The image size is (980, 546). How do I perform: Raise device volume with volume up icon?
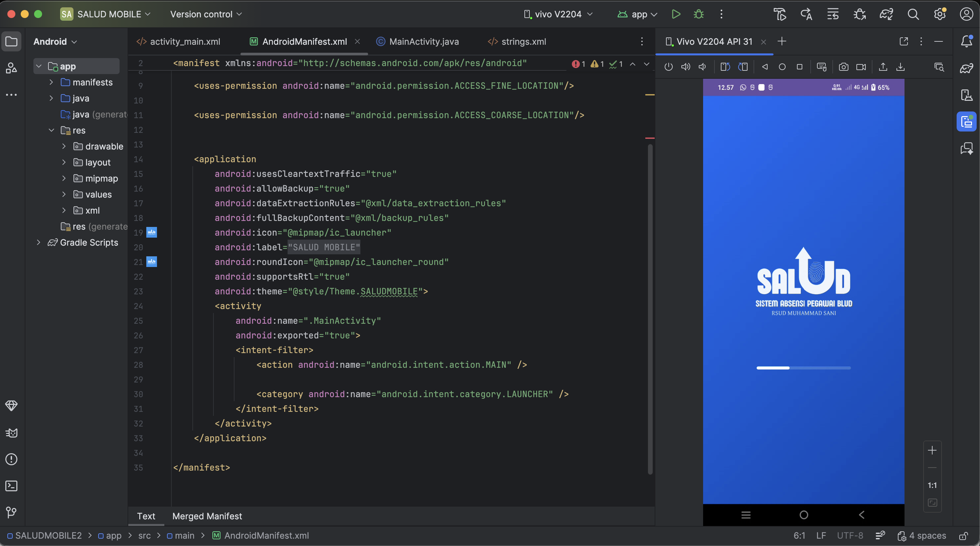coord(685,67)
